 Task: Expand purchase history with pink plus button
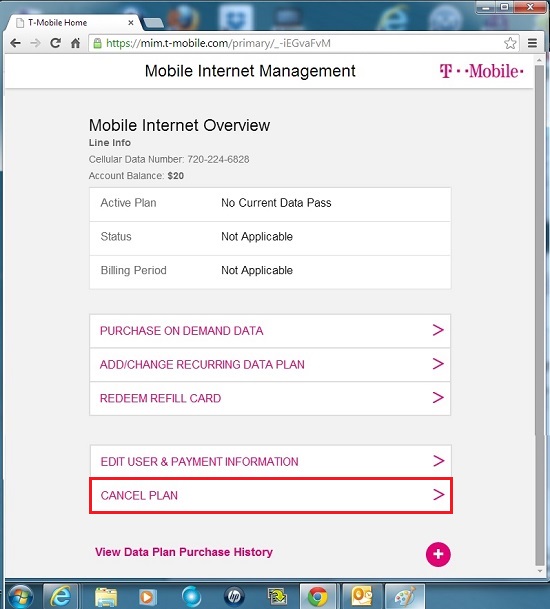pos(438,554)
